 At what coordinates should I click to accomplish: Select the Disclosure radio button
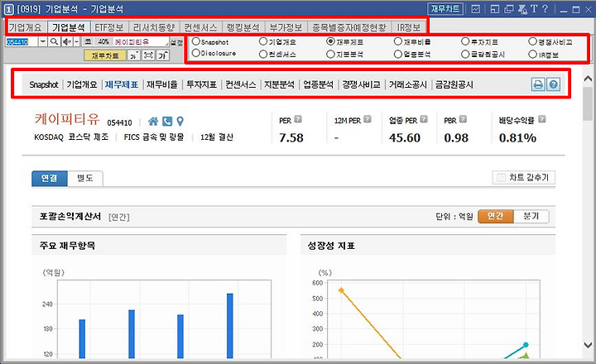tap(196, 53)
